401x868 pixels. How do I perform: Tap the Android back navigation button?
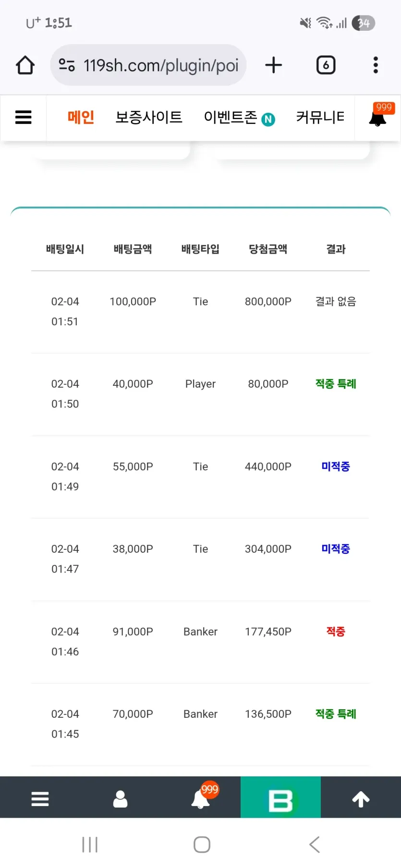point(315,844)
